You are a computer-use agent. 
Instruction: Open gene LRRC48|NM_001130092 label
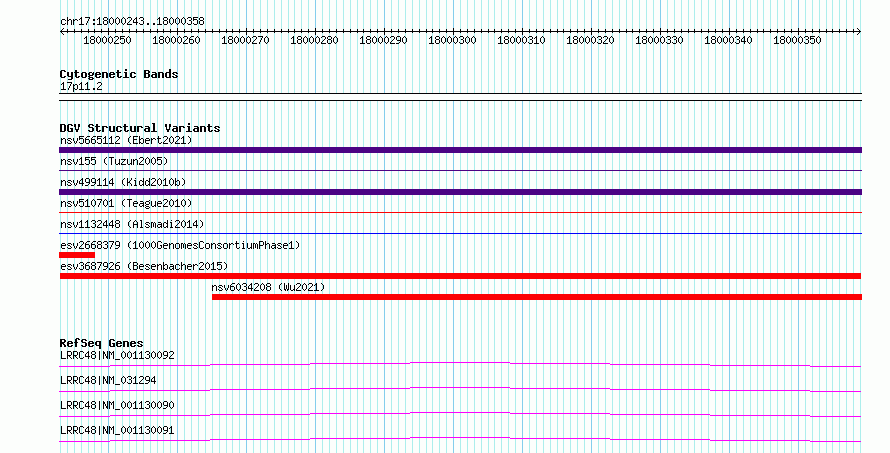pyautogui.click(x=117, y=355)
